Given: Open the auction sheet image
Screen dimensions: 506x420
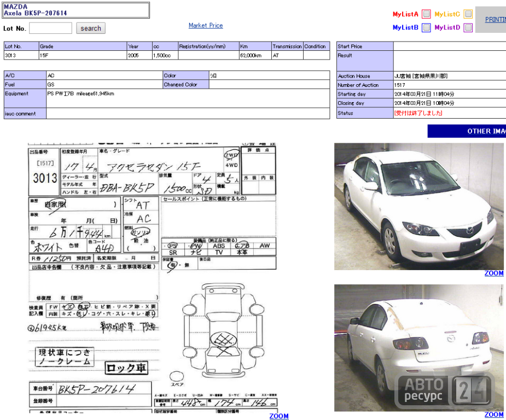Looking at the screenshot, I should pyautogui.click(x=152, y=277).
